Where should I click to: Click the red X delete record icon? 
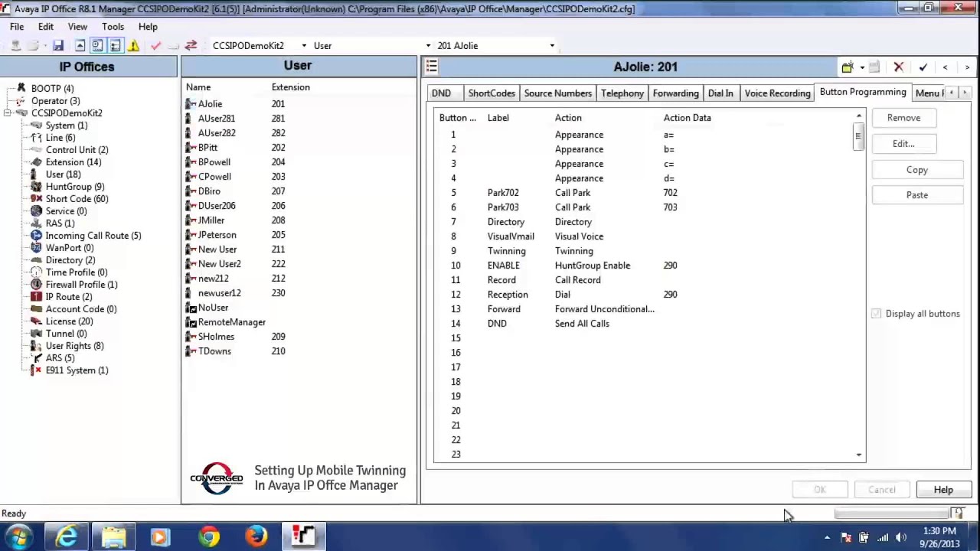[x=899, y=67]
